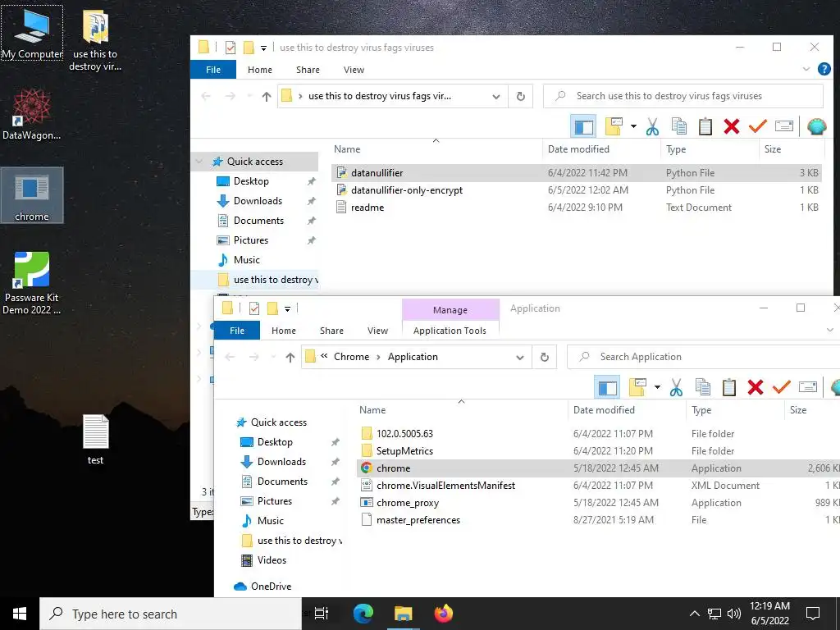Image resolution: width=840 pixels, height=630 pixels.
Task: Select SetupMetrics folder
Action: 598,450
